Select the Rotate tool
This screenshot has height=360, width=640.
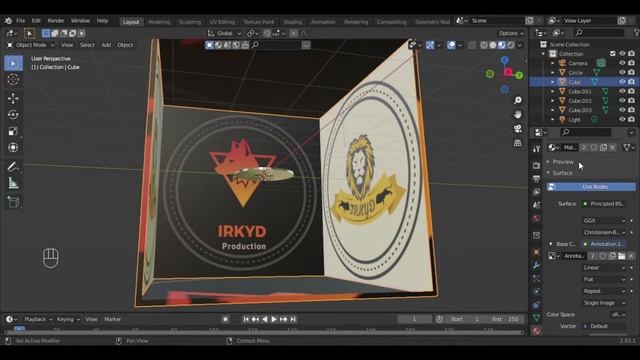[13, 115]
